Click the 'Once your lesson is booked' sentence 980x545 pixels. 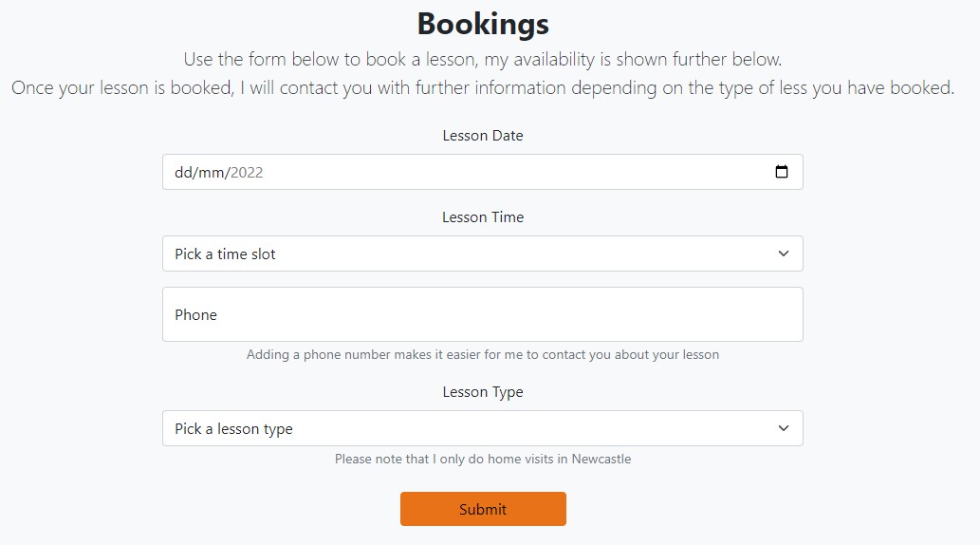[483, 88]
